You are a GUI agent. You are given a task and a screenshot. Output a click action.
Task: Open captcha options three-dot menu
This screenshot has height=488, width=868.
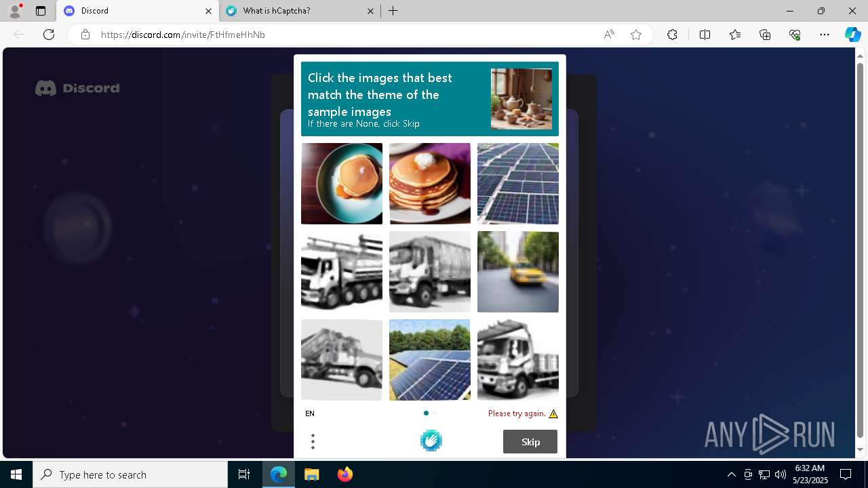tap(313, 442)
